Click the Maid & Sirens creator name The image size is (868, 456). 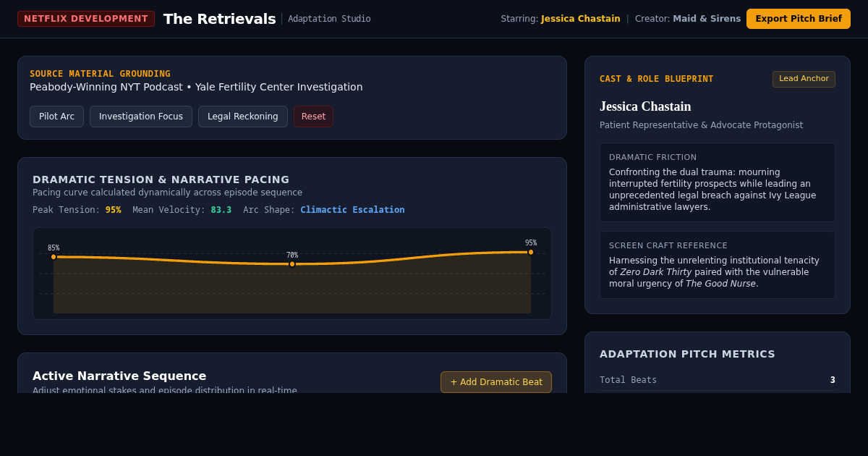click(707, 19)
